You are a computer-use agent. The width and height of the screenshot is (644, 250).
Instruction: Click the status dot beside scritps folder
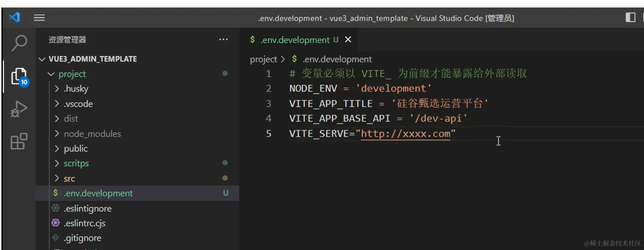tap(225, 163)
